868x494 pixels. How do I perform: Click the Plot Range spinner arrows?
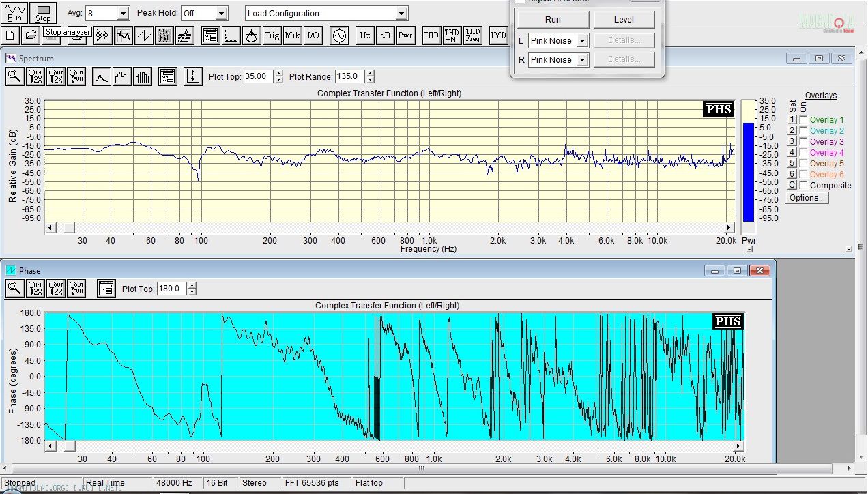click(370, 77)
